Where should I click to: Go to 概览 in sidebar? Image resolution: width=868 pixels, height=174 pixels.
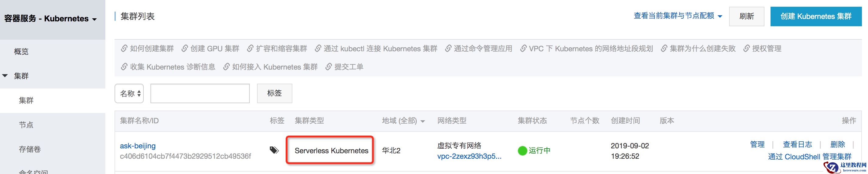coord(21,51)
